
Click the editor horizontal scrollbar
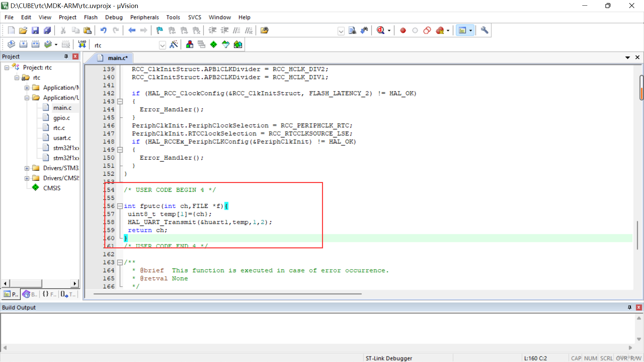click(x=227, y=294)
